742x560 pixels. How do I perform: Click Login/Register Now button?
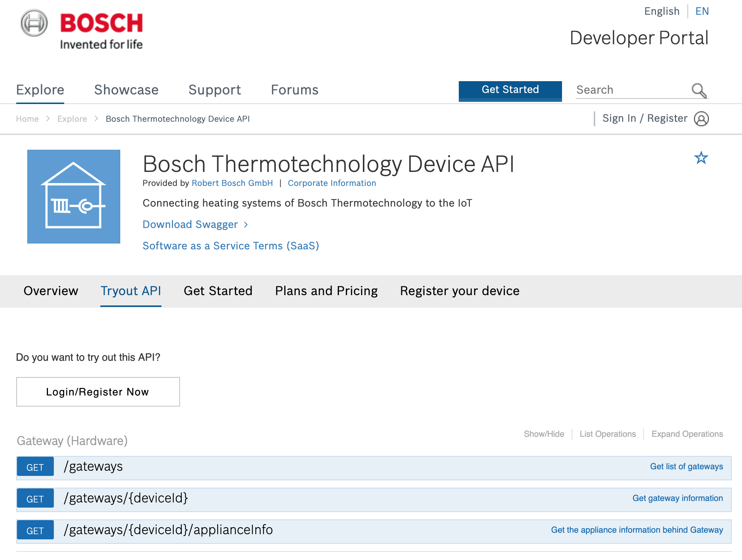click(x=98, y=392)
